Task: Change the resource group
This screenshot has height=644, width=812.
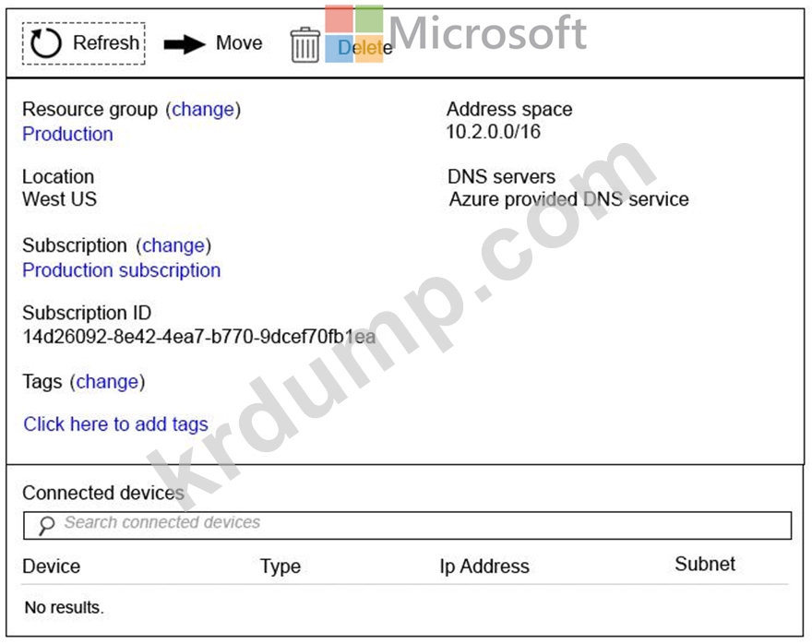Action: tap(203, 110)
